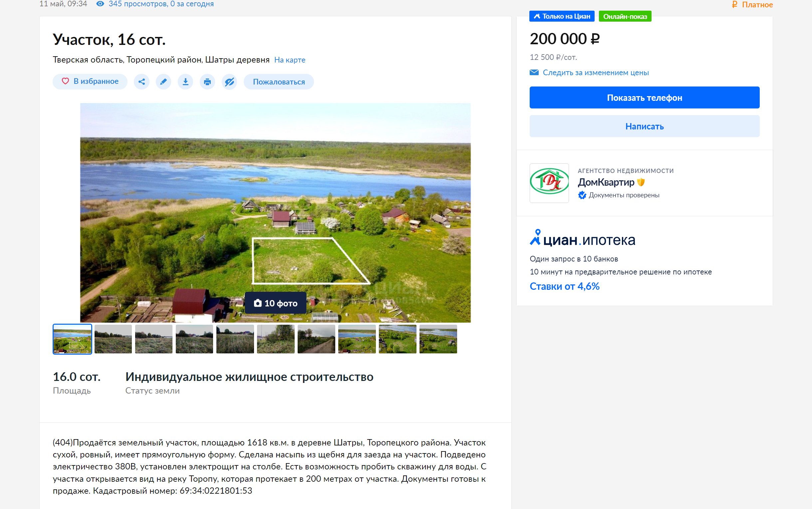Click the Циан ипотека logo
The image size is (812, 509).
pyautogui.click(x=582, y=238)
